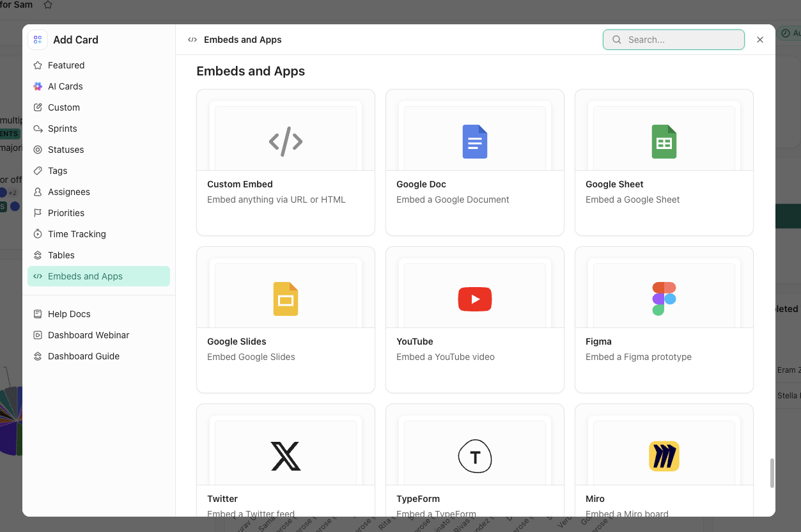Image resolution: width=801 pixels, height=532 pixels.
Task: Click "Embed a Google Sheet" description
Action: point(633,199)
